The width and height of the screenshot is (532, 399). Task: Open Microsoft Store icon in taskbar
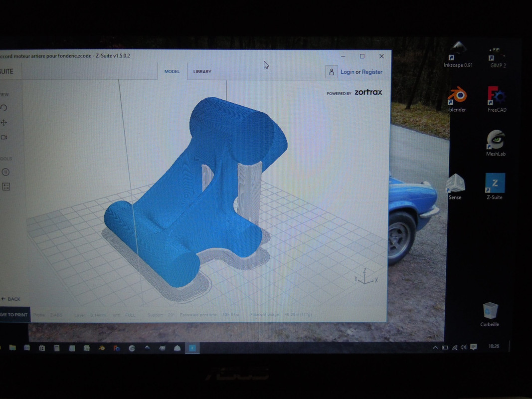[x=42, y=348]
